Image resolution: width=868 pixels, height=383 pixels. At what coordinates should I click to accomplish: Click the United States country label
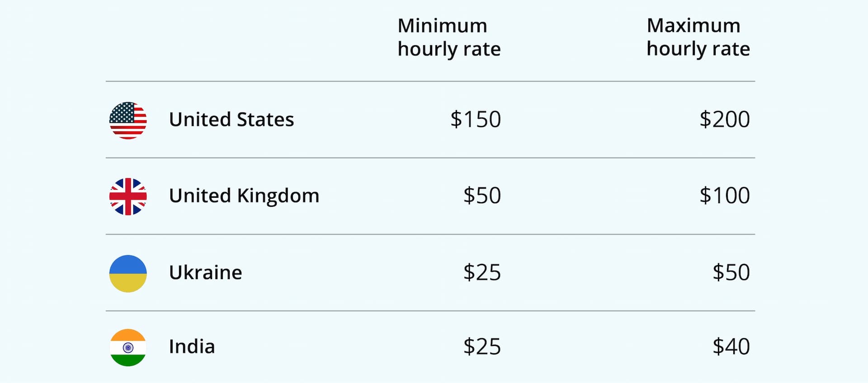coord(231,120)
